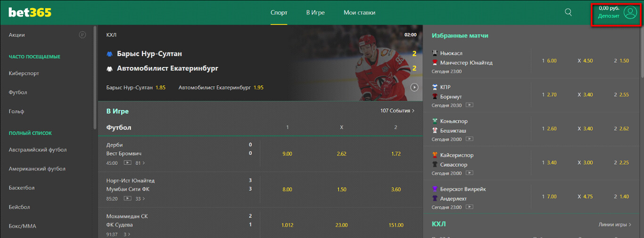Open the search magnifier icon
Viewport: 644px width, 238px height.
[x=568, y=12]
